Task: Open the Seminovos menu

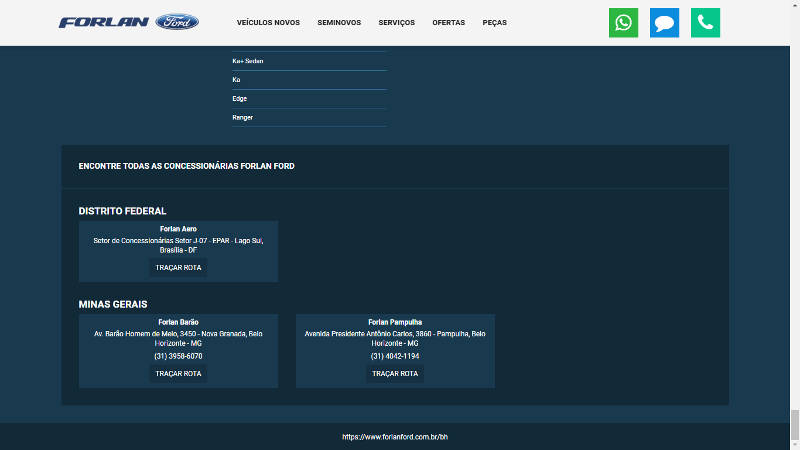Action: point(339,22)
